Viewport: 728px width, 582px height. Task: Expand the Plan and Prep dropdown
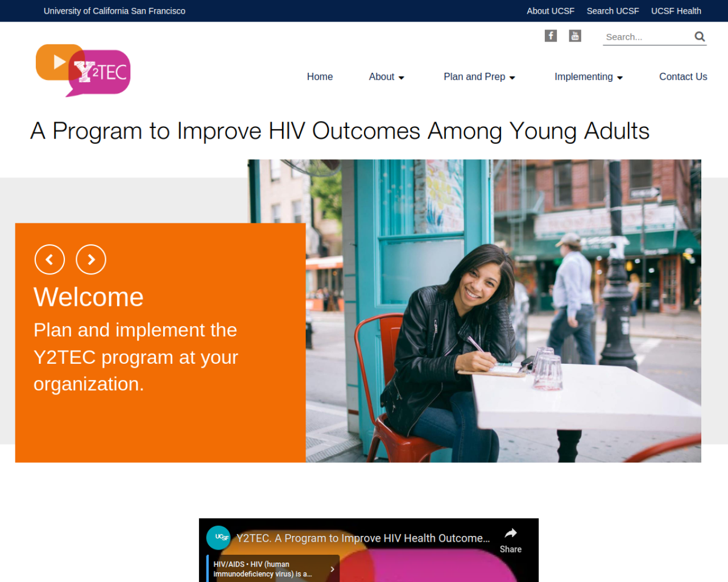[479, 77]
